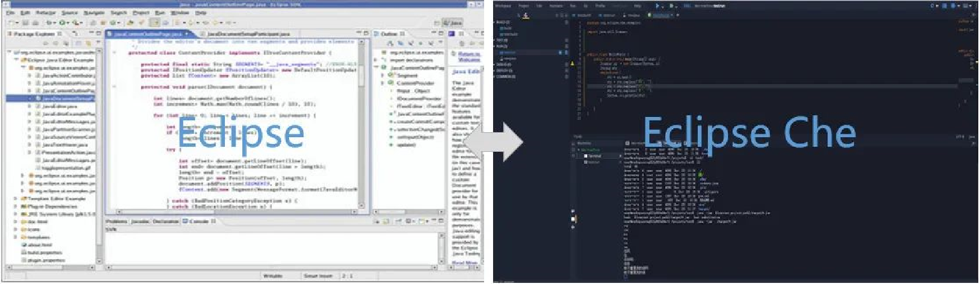Expand the Plugin Dependencies node
Screen dimensions: 980x284
pos(16,206)
